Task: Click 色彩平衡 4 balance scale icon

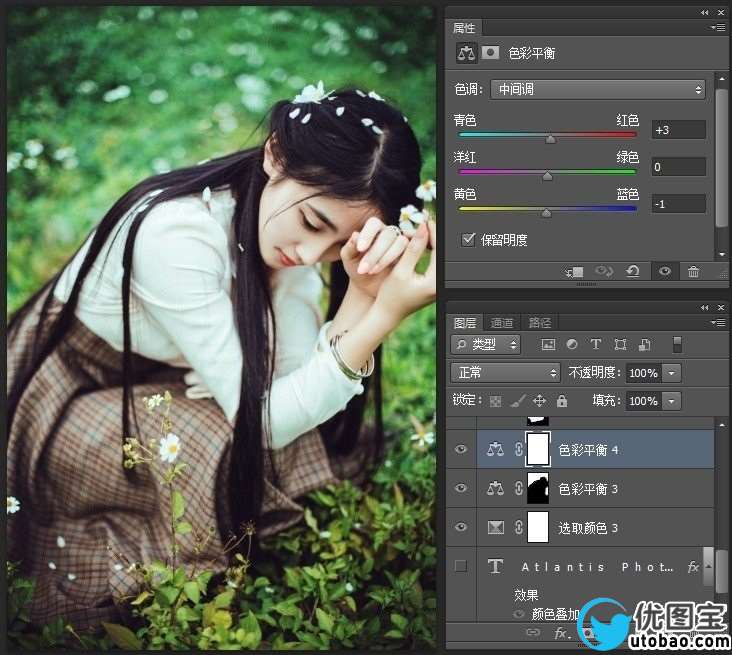Action: pyautogui.click(x=495, y=450)
